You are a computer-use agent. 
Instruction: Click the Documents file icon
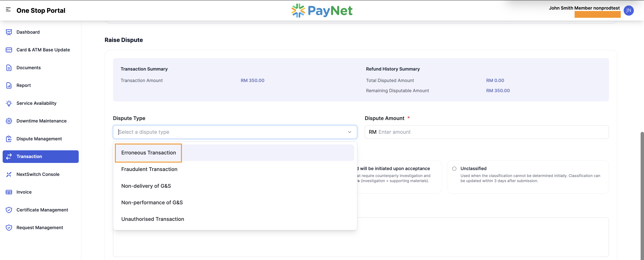(x=9, y=68)
